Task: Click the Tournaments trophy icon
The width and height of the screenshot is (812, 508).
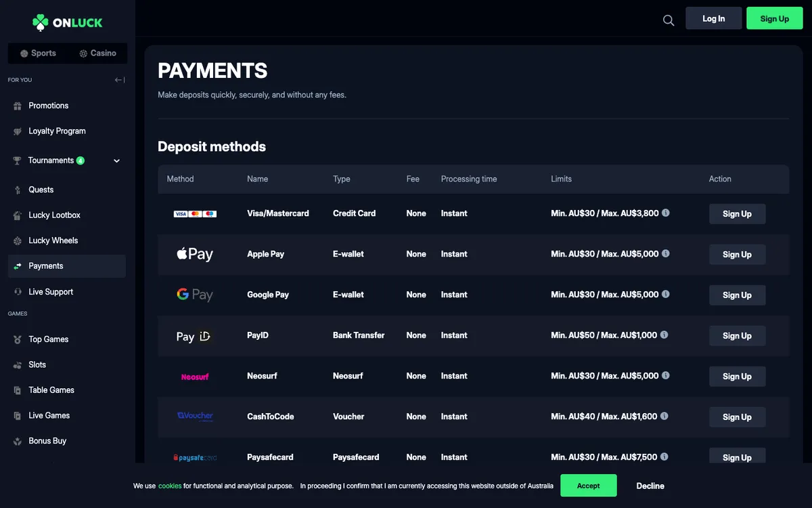Action: [18, 161]
